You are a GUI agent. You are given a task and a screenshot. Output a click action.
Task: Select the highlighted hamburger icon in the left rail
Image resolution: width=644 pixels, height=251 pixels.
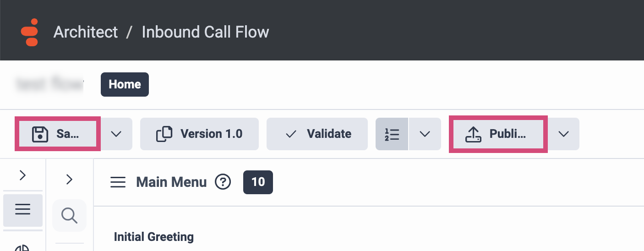pyautogui.click(x=23, y=210)
